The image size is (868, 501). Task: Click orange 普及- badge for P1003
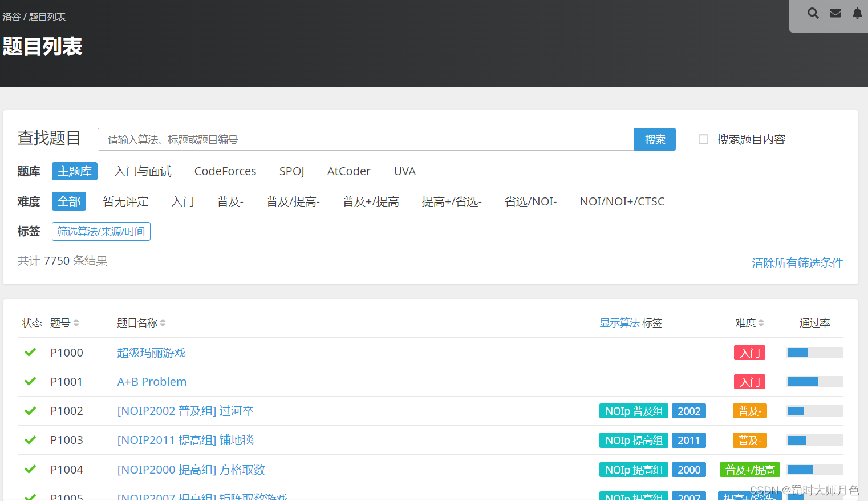tap(749, 440)
